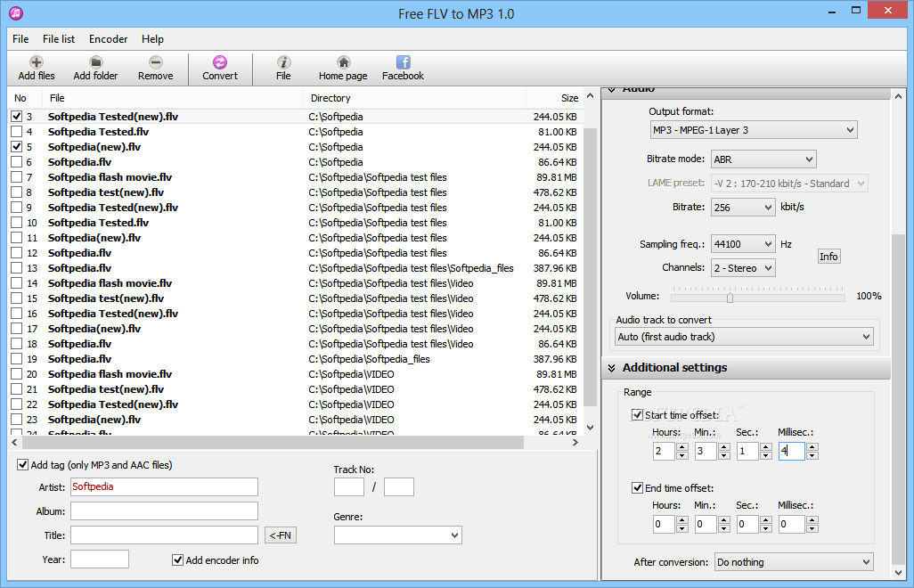Increase End offset Min spinner up arrow

tap(724, 519)
